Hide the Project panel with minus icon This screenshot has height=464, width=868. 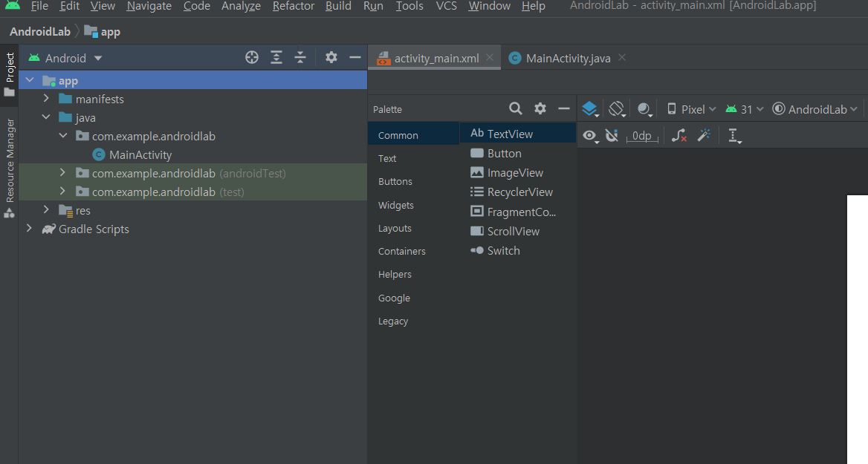pyautogui.click(x=354, y=57)
